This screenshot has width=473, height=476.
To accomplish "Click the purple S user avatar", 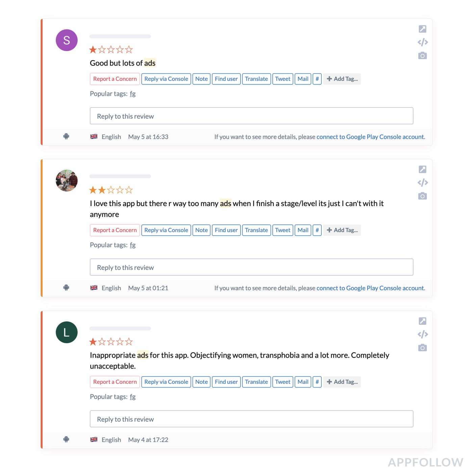I will (67, 40).
